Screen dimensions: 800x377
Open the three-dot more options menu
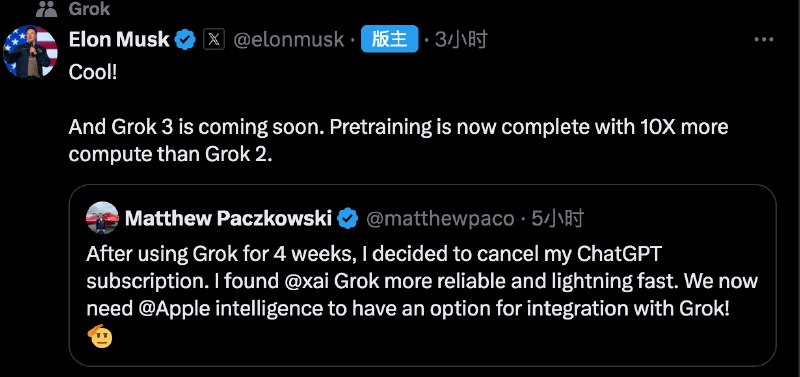763,40
